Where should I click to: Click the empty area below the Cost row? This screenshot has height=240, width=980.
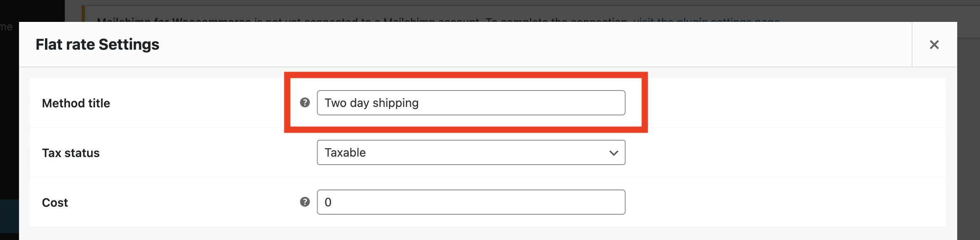(x=487, y=234)
